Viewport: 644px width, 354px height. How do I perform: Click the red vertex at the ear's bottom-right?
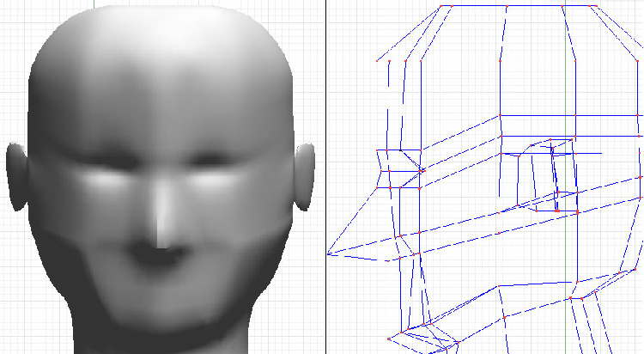(578, 211)
